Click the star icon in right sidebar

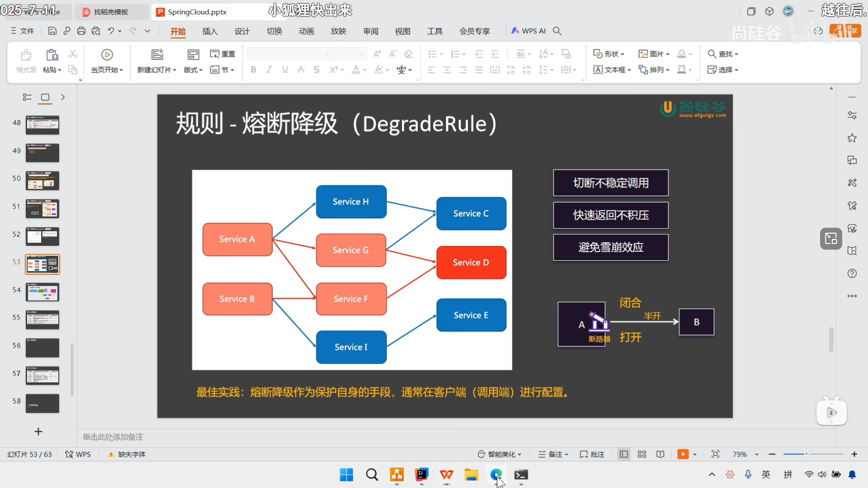pyautogui.click(x=852, y=138)
